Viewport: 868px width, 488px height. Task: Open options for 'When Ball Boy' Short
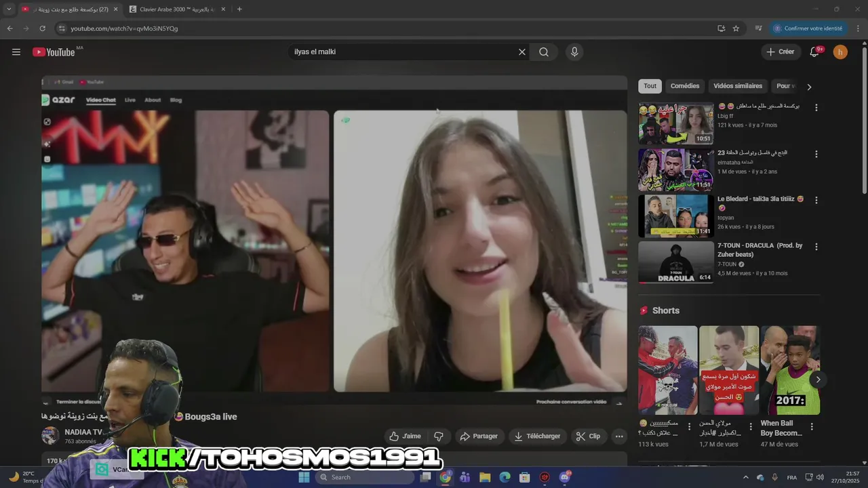(812, 427)
